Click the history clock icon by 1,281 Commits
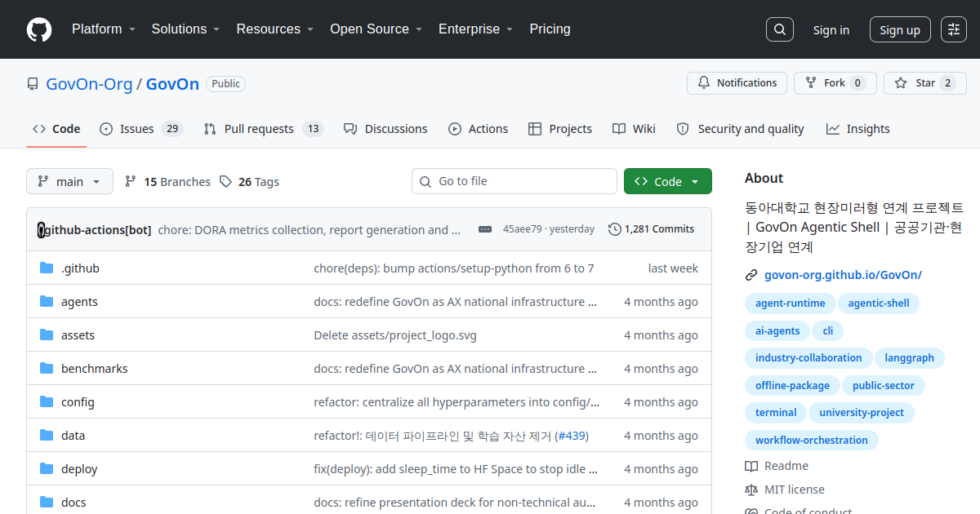The height and width of the screenshot is (514, 980). pos(615,229)
